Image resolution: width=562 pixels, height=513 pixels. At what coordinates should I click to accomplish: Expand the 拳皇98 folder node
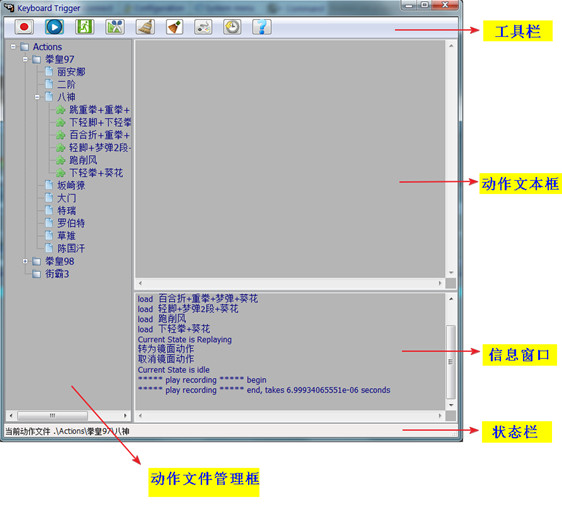pos(25,261)
